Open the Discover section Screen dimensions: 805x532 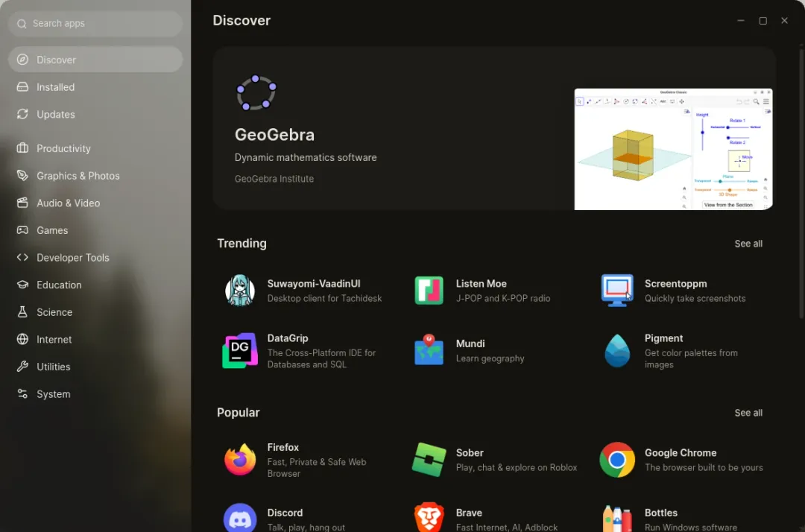coord(95,60)
